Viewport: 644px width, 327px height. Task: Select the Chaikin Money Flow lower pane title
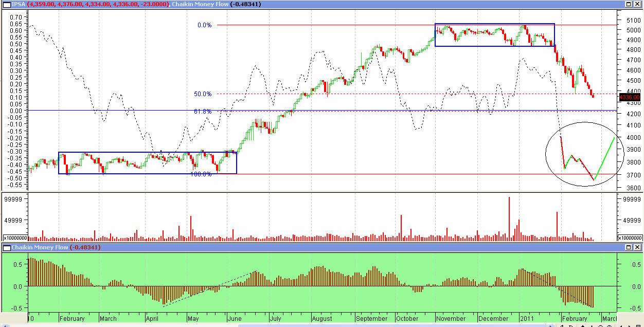click(x=40, y=248)
